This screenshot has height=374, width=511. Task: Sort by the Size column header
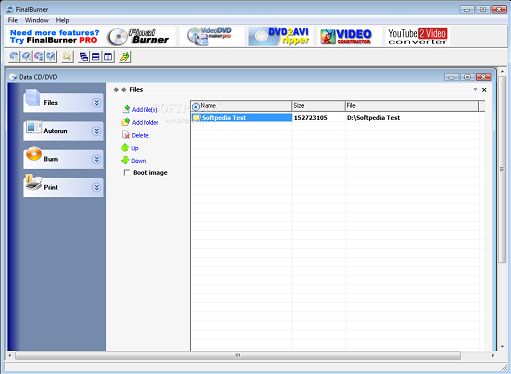(x=318, y=106)
